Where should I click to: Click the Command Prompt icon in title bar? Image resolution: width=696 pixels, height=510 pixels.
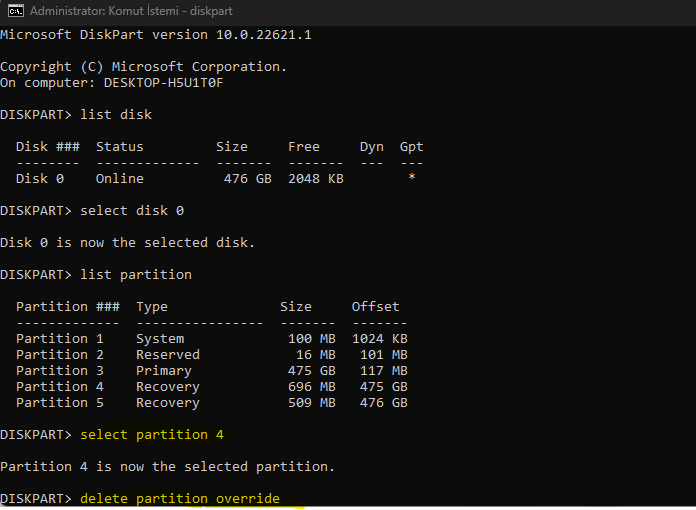tap(15, 11)
